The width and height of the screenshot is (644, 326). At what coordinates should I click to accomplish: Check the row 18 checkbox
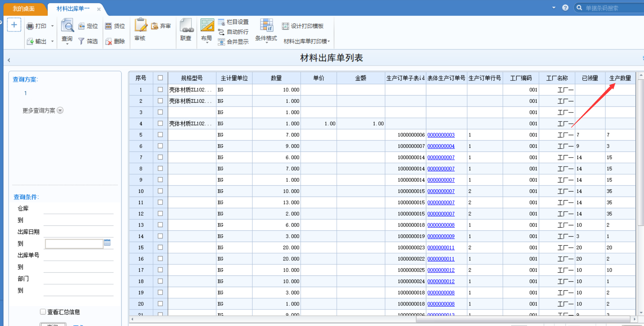click(x=160, y=281)
